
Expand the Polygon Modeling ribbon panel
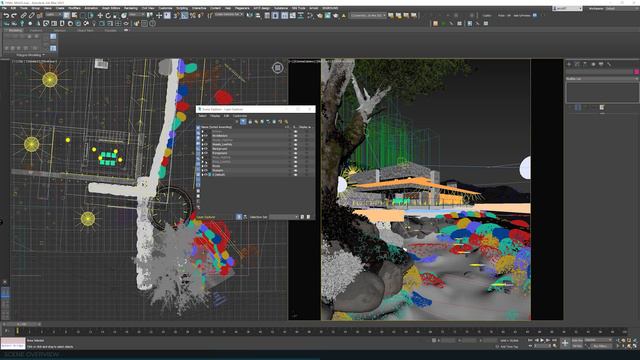point(31,55)
